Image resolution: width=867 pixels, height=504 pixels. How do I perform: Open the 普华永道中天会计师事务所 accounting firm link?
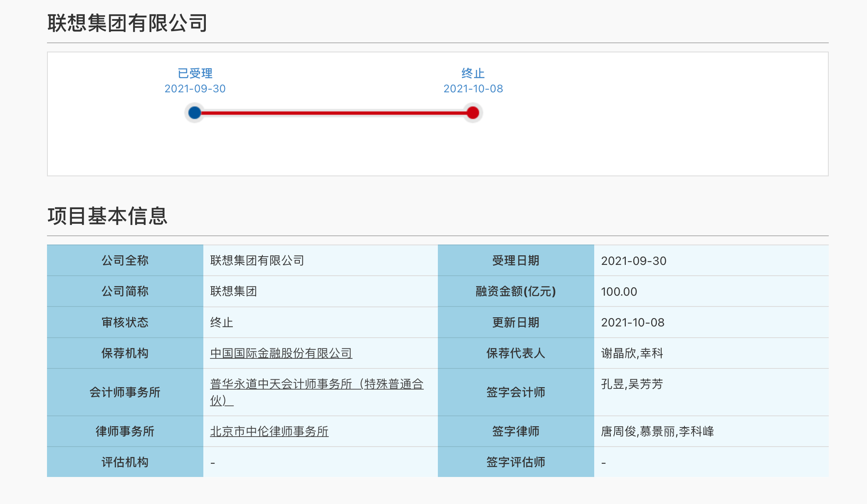pyautogui.click(x=316, y=384)
